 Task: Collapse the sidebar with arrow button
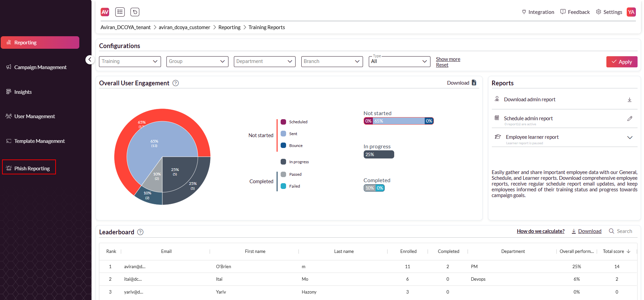(89, 60)
